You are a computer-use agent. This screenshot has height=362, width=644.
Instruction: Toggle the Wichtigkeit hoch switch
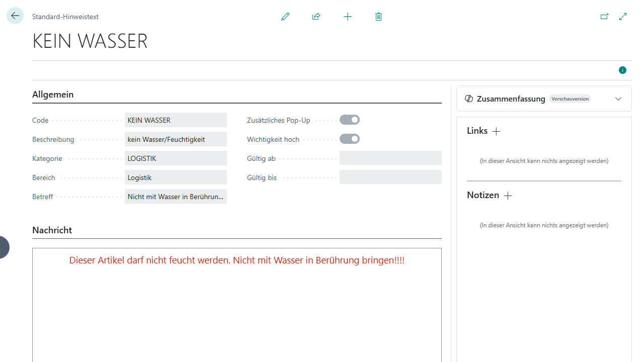pos(350,139)
